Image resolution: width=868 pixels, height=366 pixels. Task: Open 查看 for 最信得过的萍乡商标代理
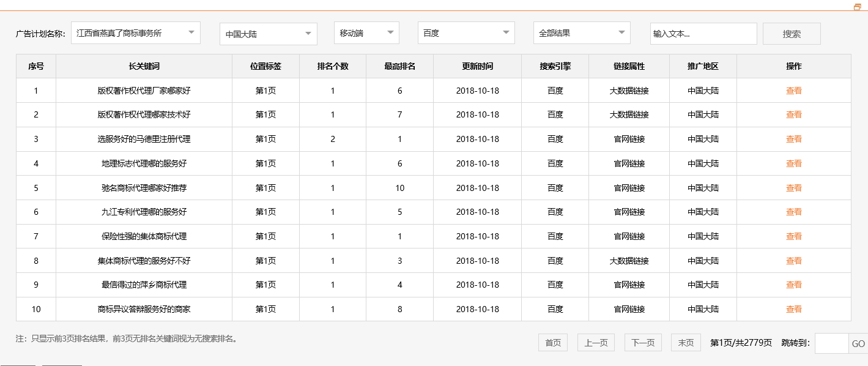[793, 285]
